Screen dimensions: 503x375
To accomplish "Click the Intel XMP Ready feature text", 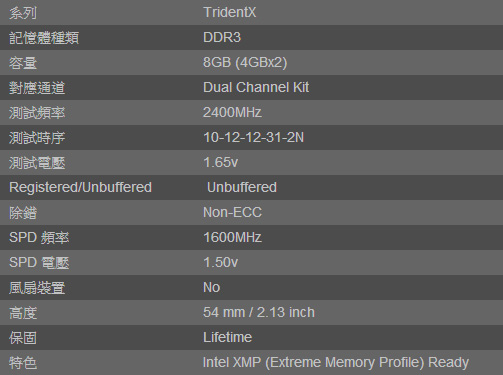I will 336,362.
